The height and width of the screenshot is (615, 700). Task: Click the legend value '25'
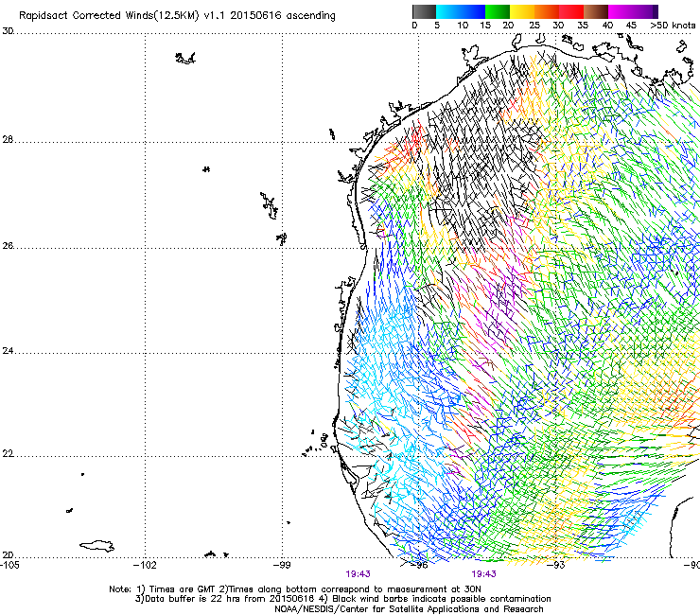pos(534,26)
